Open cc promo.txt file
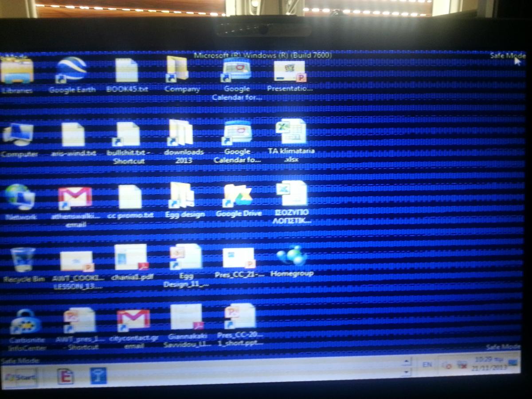Image resolution: width=532 pixels, height=399 pixels. click(x=130, y=202)
